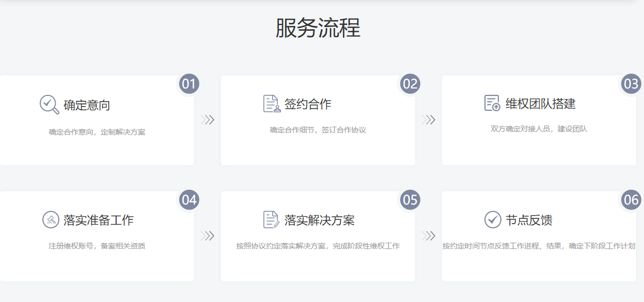Click the arrow chevrons after the 落实解决方案 card
This screenshot has height=302, width=644.
click(x=429, y=236)
